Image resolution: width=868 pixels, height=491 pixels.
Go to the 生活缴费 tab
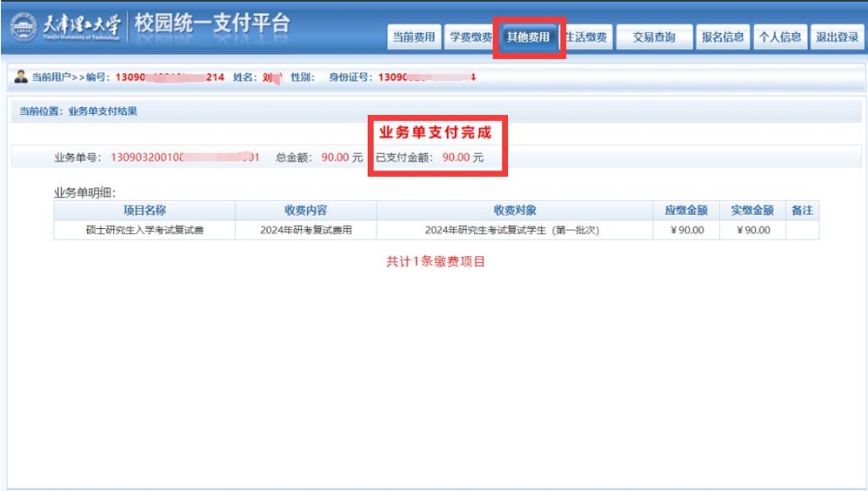(587, 37)
